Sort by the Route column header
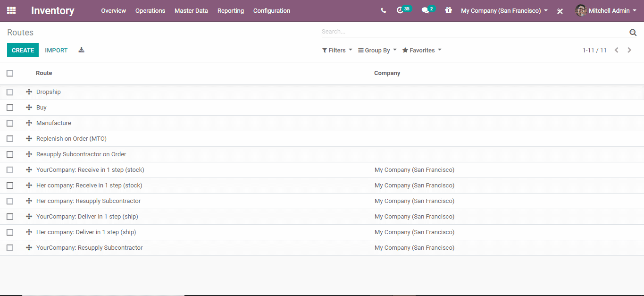644x296 pixels. coord(44,73)
